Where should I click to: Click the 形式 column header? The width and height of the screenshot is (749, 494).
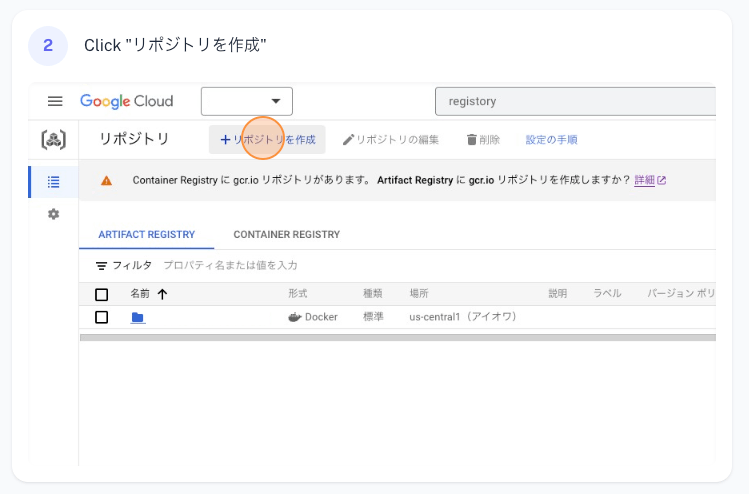(x=297, y=293)
